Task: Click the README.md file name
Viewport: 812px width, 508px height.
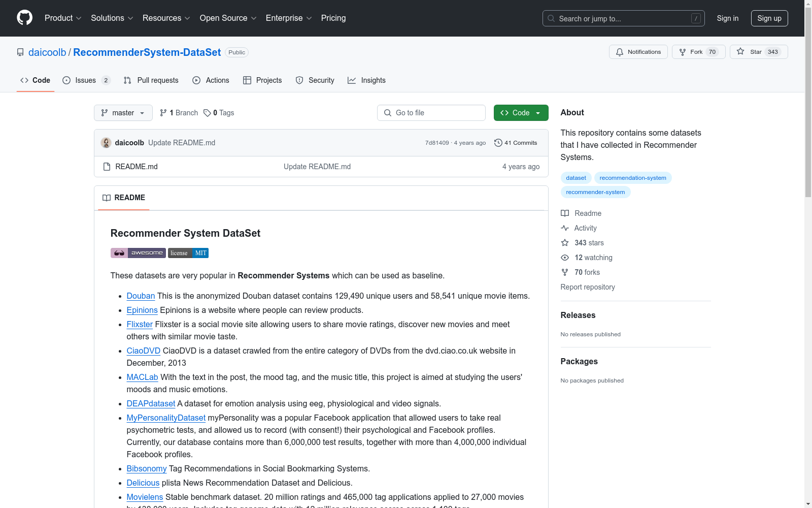Action: 137,167
